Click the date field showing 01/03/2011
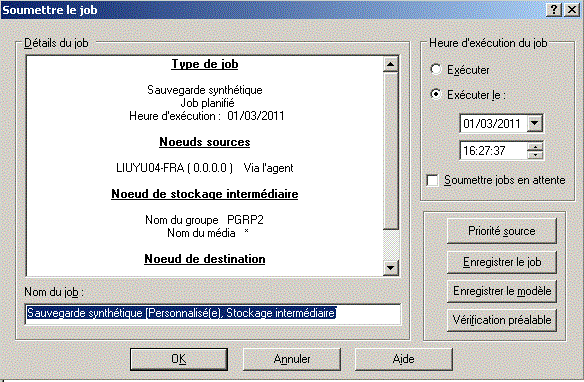This screenshot has height=382, width=584. click(x=493, y=123)
